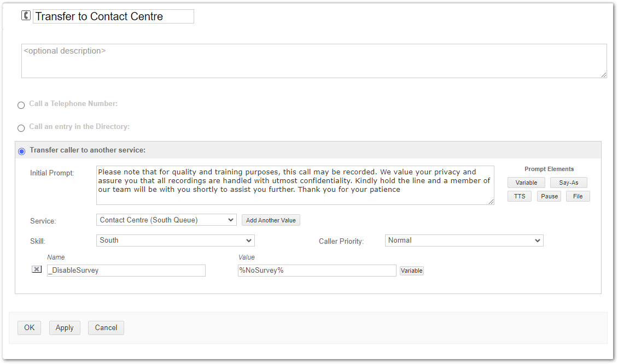The height and width of the screenshot is (364, 618).
Task: Add a TTS prompt element
Action: (x=519, y=196)
